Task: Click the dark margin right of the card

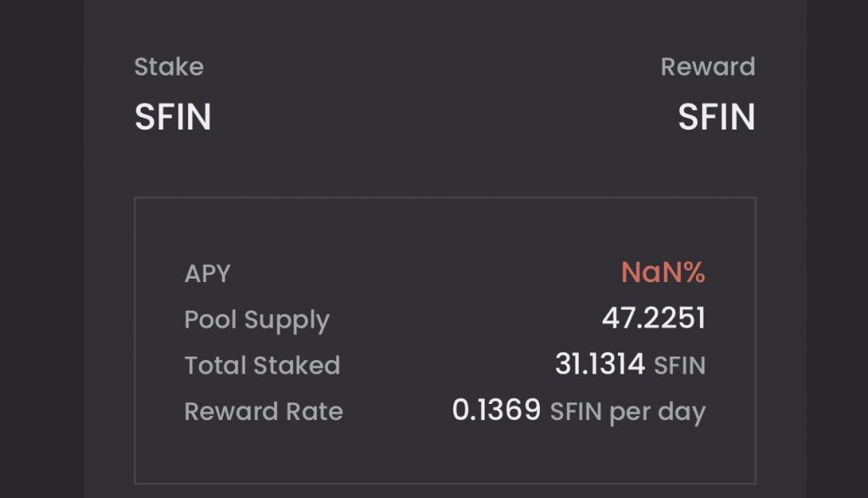Action: click(837, 254)
